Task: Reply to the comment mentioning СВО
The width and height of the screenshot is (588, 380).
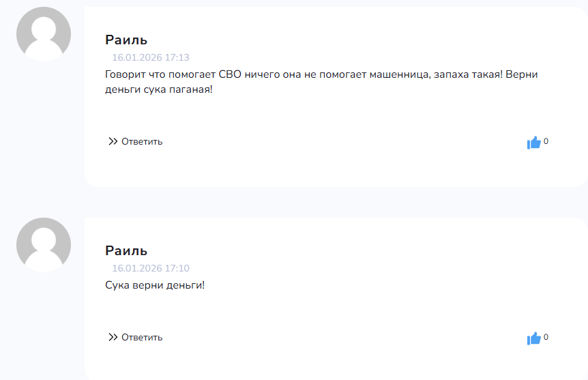Action: point(135,141)
